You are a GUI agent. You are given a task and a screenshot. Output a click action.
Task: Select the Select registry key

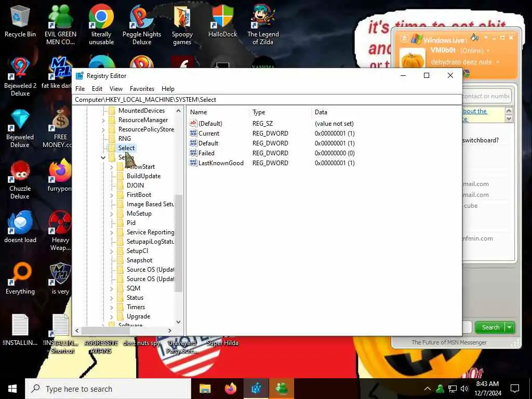pyautogui.click(x=126, y=148)
